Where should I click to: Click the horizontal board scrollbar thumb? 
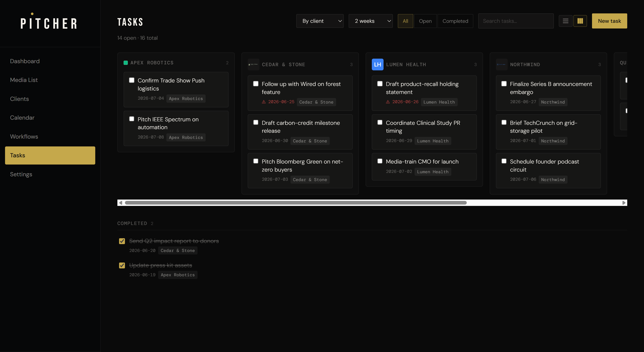pyautogui.click(x=296, y=203)
